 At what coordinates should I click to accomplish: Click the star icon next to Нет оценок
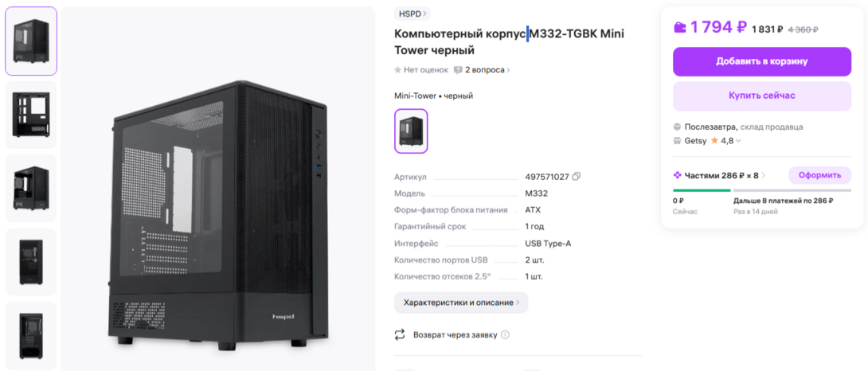point(397,70)
